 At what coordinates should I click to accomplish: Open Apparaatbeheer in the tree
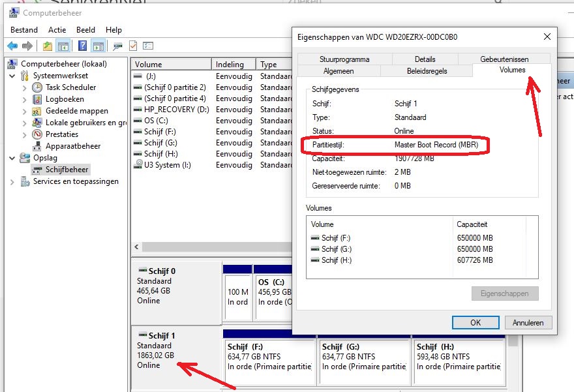click(72, 146)
